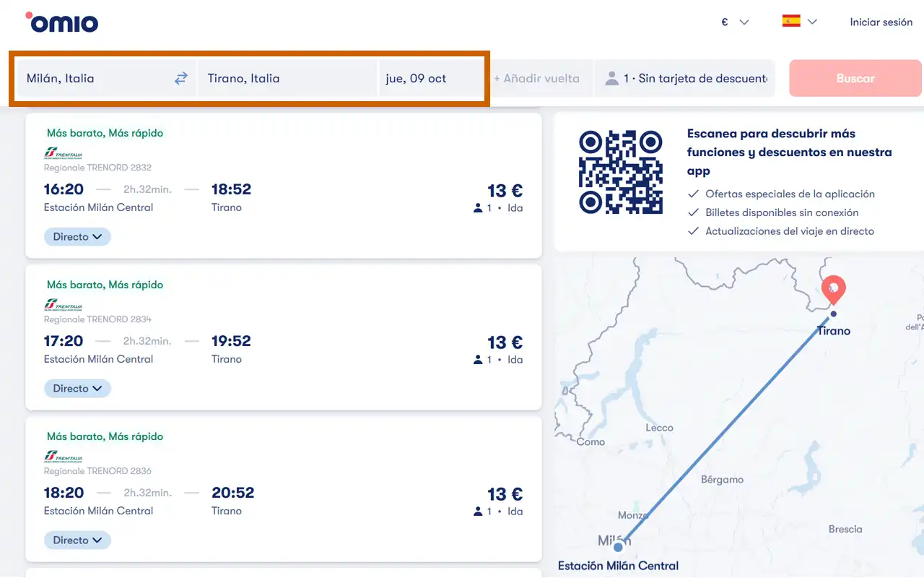This screenshot has width=924, height=578.
Task: Click the passenger icon in the search bar
Action: click(612, 79)
